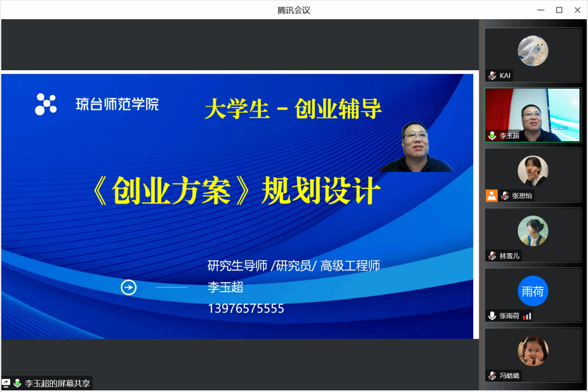
Task: Click the circled arrow icon on the slide
Action: pos(128,287)
